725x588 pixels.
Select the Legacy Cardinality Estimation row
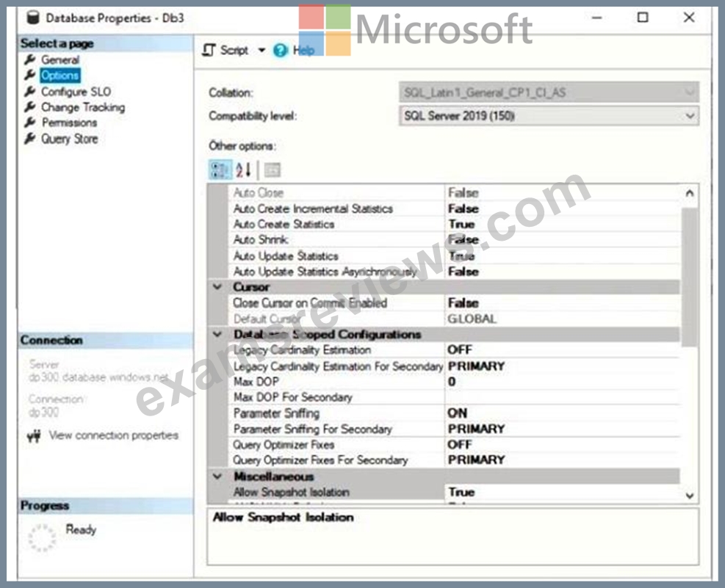[x=455, y=350]
